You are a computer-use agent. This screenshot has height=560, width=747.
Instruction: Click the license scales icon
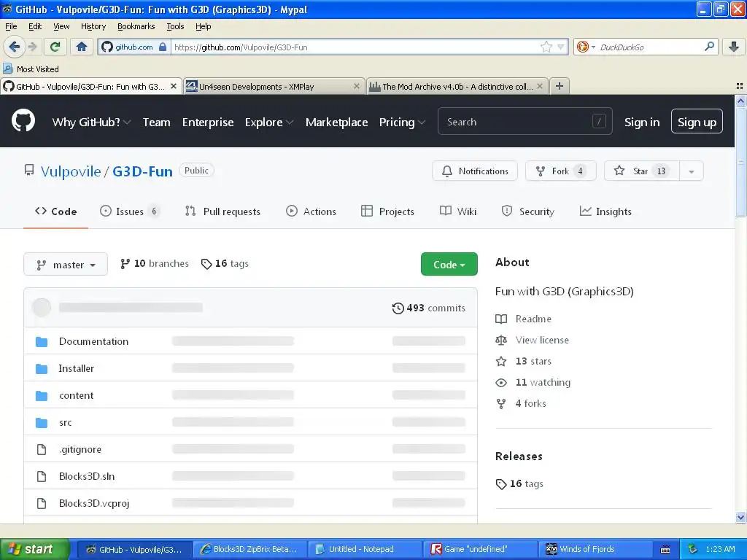pos(501,340)
